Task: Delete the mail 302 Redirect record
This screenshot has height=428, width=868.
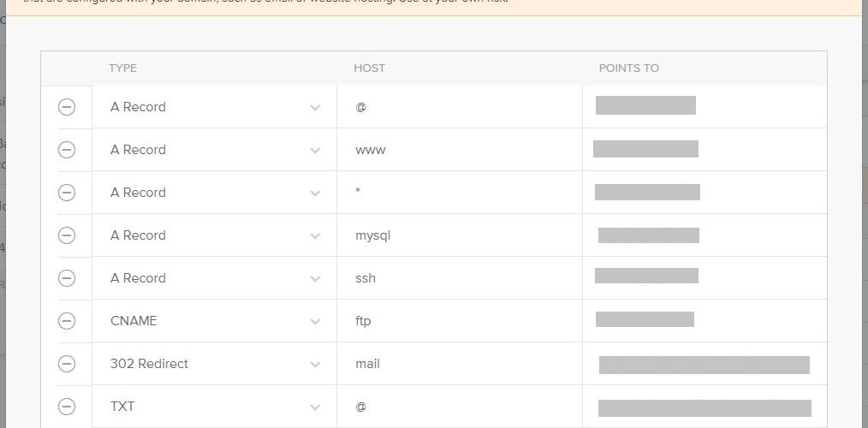Action: pyautogui.click(x=67, y=364)
